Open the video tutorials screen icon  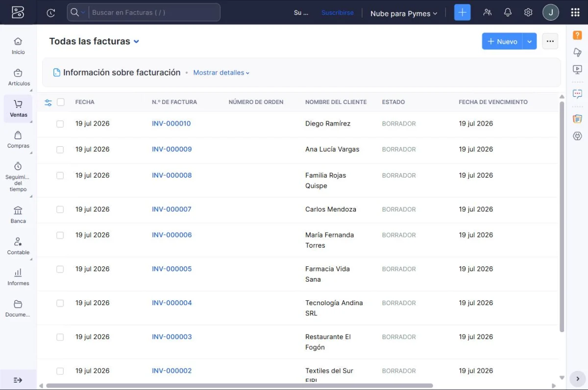tap(577, 70)
